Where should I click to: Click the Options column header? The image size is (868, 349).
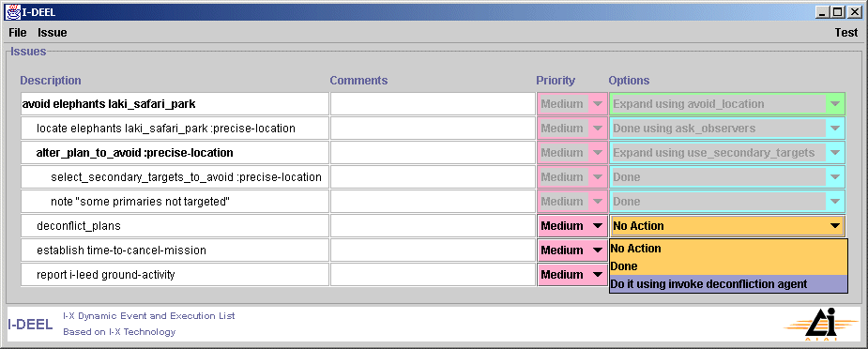pyautogui.click(x=629, y=80)
